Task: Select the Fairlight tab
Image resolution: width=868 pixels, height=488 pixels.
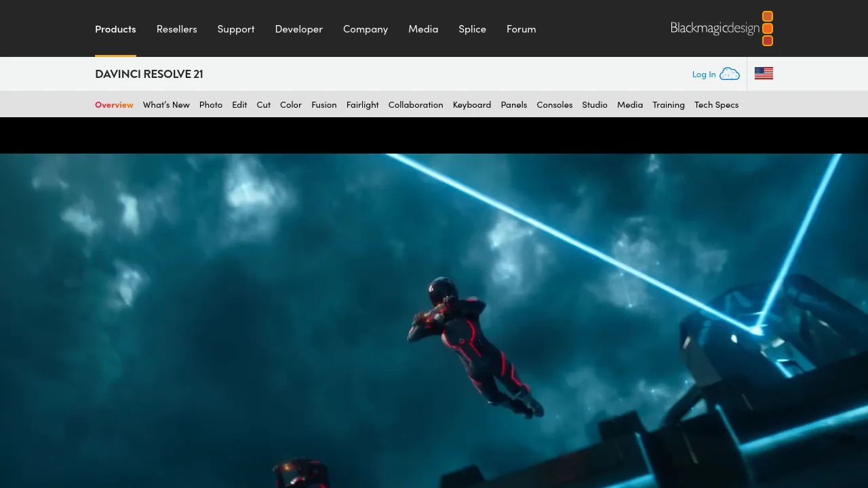Action: tap(363, 105)
